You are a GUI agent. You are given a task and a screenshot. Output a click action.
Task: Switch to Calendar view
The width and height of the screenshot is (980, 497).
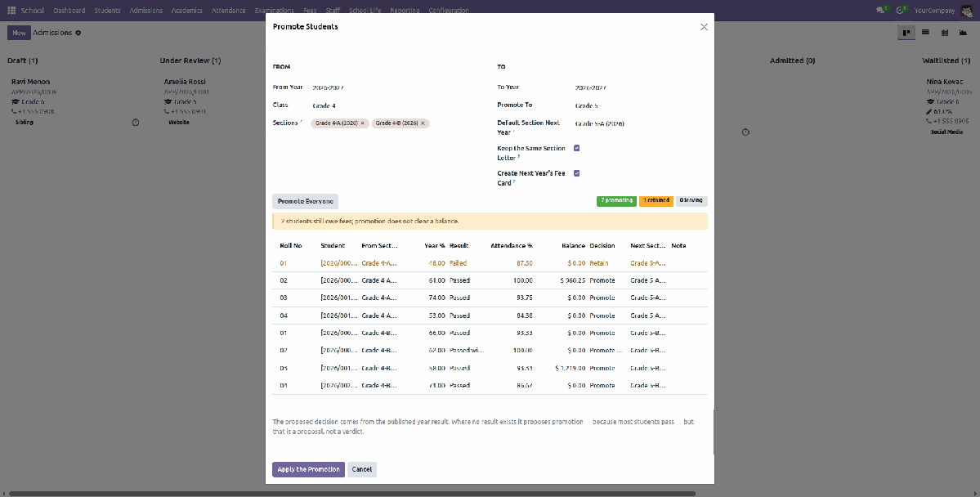(x=944, y=33)
